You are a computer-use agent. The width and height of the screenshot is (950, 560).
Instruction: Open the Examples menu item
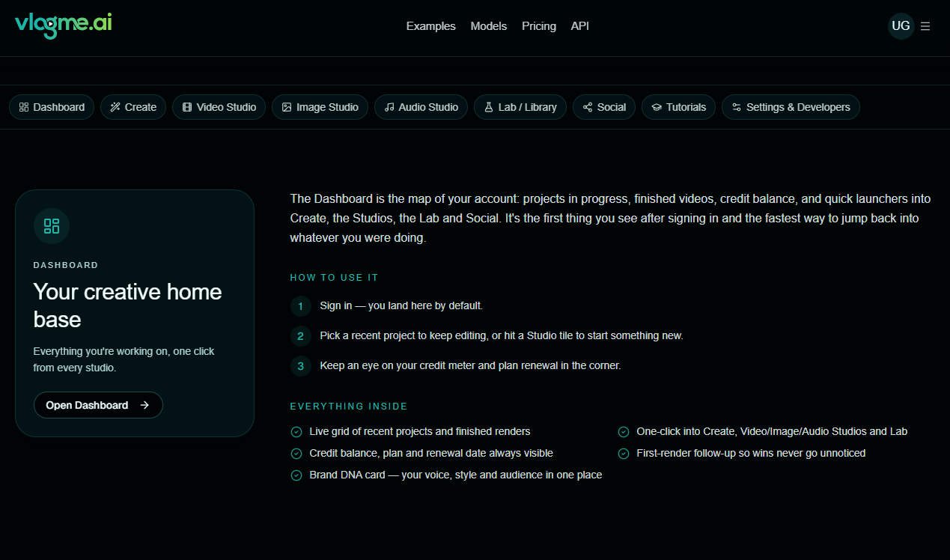pos(430,26)
